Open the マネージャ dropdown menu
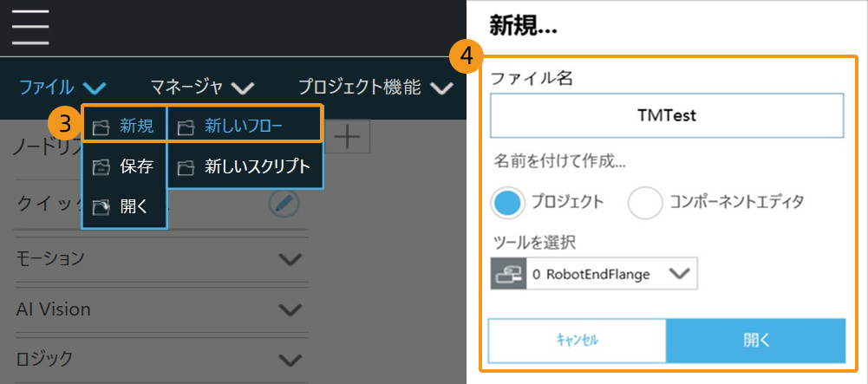Screen dimensions: 868x384 coord(202,88)
